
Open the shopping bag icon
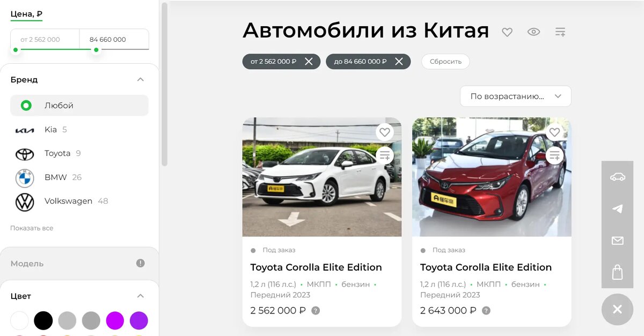618,272
